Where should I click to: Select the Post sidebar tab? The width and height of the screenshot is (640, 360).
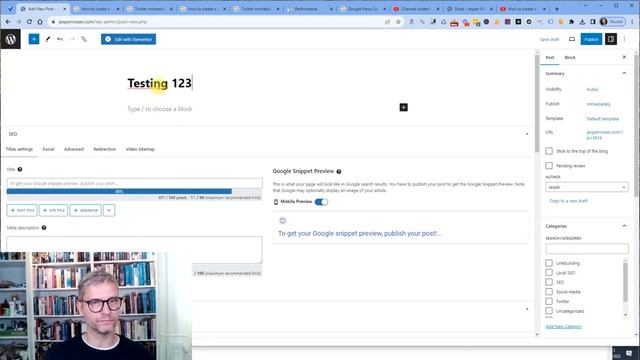tap(550, 58)
